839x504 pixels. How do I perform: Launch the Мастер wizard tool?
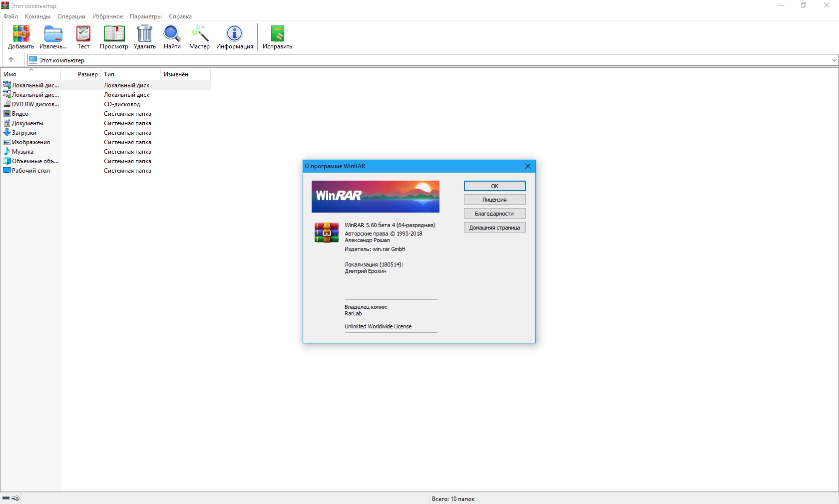[199, 37]
